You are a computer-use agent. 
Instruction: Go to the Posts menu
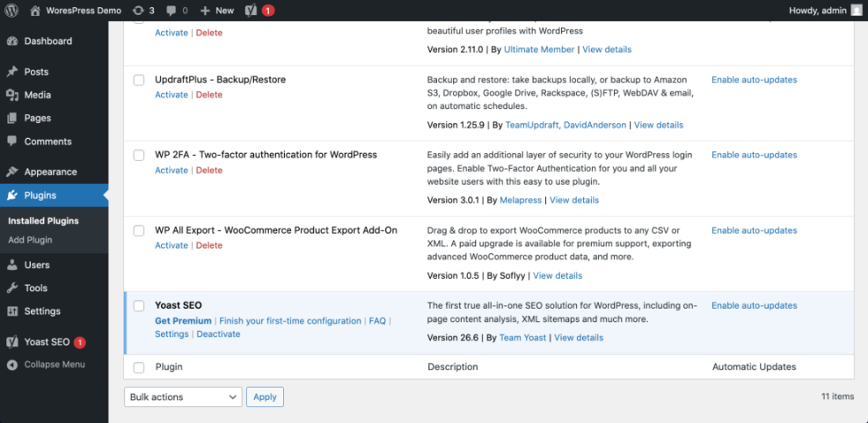[x=36, y=72]
